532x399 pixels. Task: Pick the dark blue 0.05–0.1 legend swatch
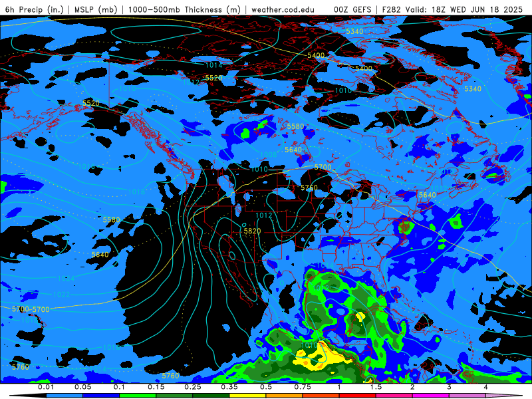tap(101, 396)
